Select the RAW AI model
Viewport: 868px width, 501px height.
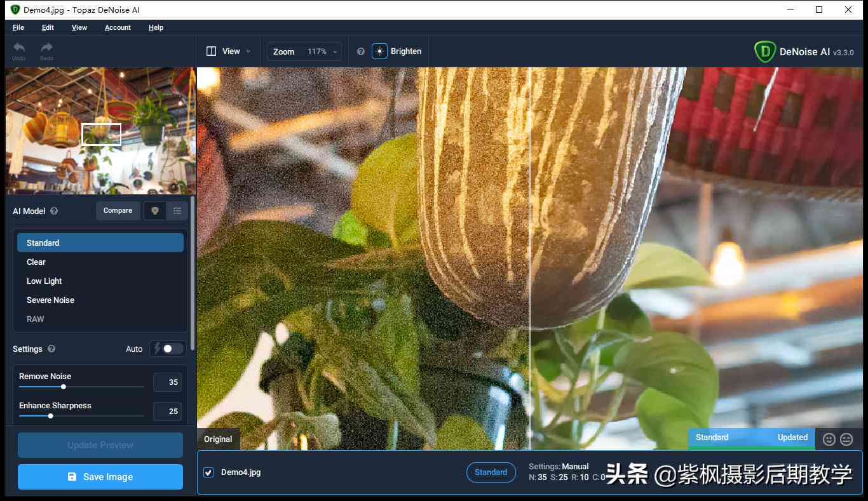pos(100,319)
